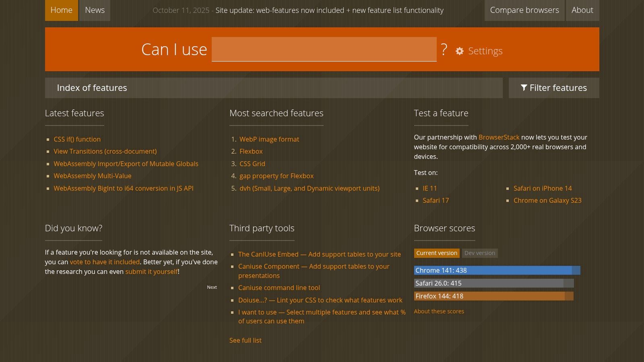Screen dimensions: 644x362
Task: Show the Next did-you-know tip
Action: pos(212,287)
